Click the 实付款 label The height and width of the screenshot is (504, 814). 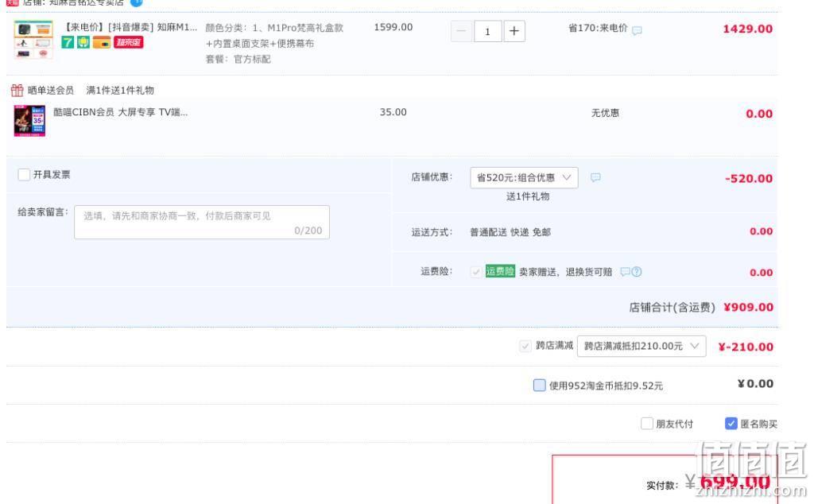(662, 485)
